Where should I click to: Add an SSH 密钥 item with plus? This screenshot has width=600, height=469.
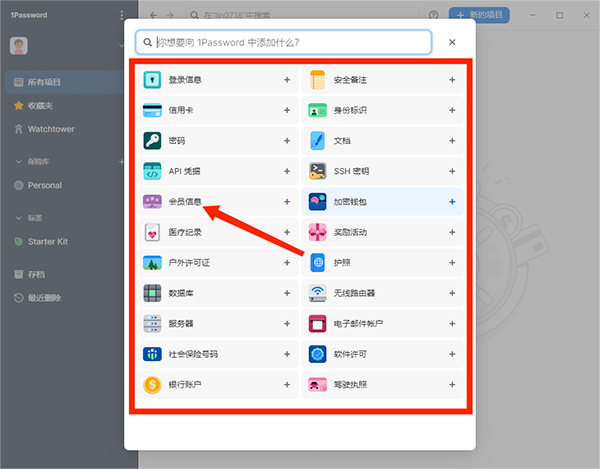452,171
